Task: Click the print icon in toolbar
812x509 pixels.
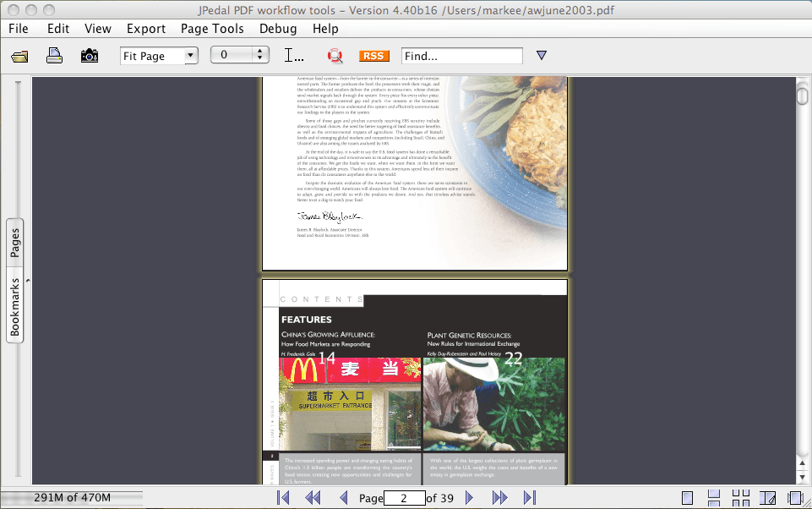Action: [54, 57]
